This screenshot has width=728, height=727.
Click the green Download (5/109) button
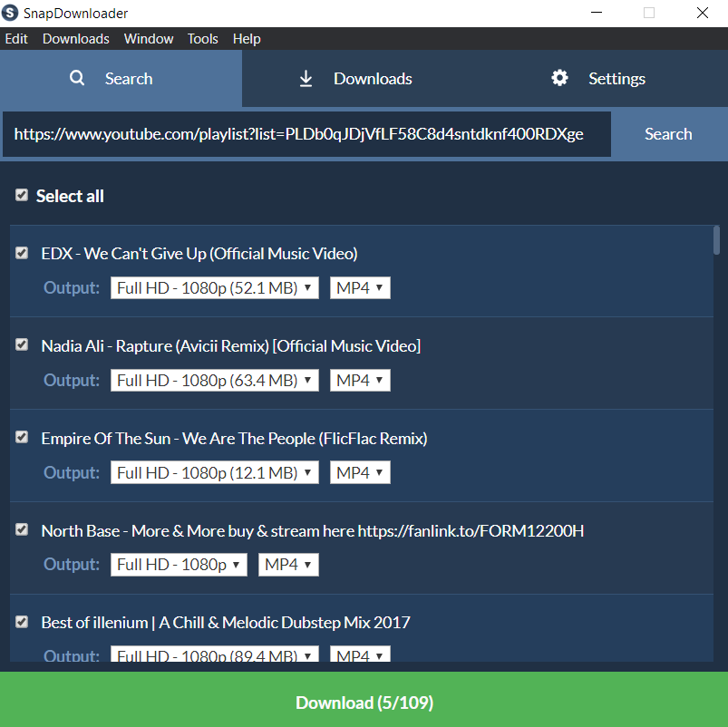click(364, 703)
